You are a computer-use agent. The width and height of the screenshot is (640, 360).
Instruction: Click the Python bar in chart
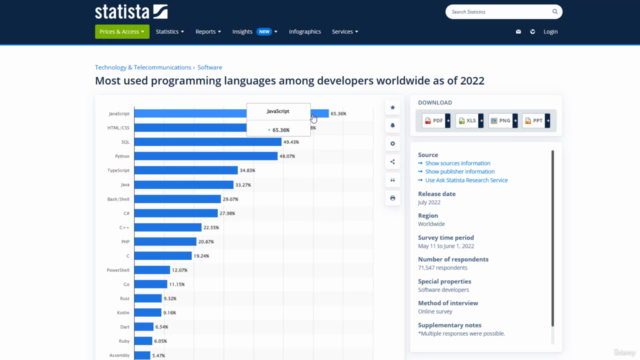pos(206,156)
